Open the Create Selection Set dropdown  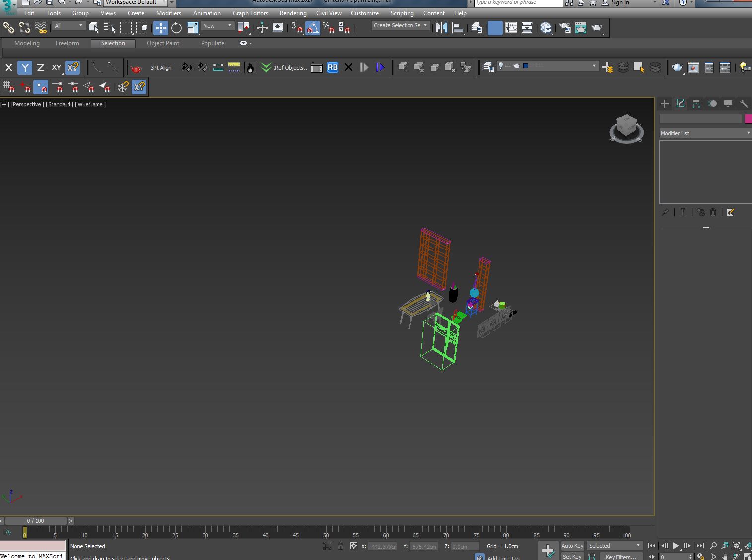point(401,25)
